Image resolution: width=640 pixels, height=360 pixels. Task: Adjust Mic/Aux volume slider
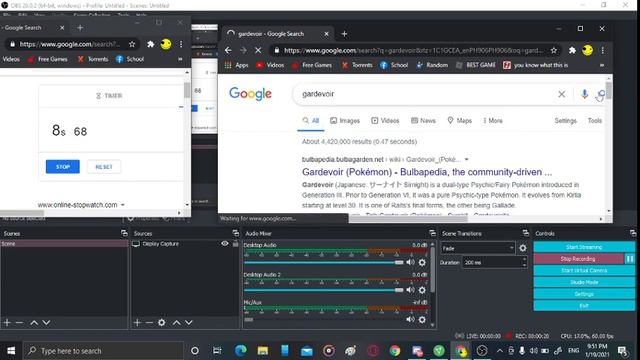pos(324,320)
